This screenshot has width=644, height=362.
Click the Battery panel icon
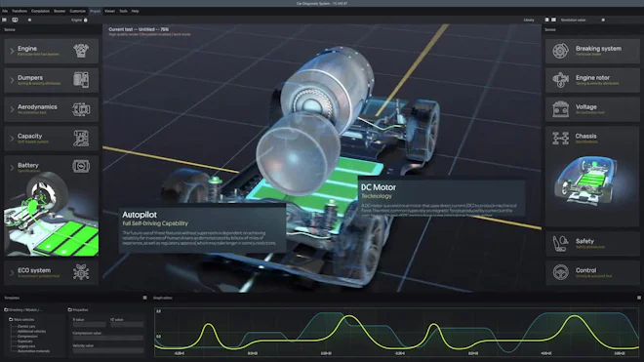81,167
